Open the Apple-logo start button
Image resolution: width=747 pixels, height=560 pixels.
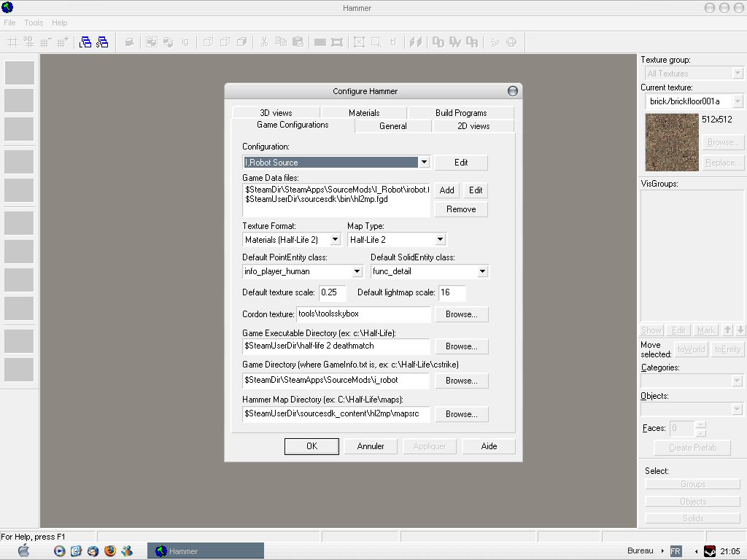coord(23,551)
